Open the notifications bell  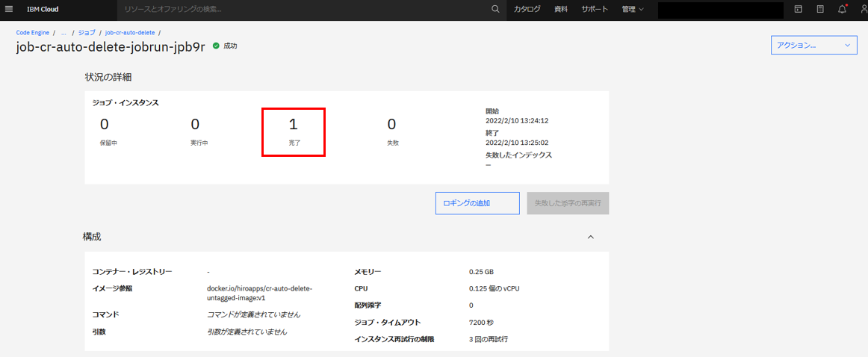pyautogui.click(x=842, y=10)
